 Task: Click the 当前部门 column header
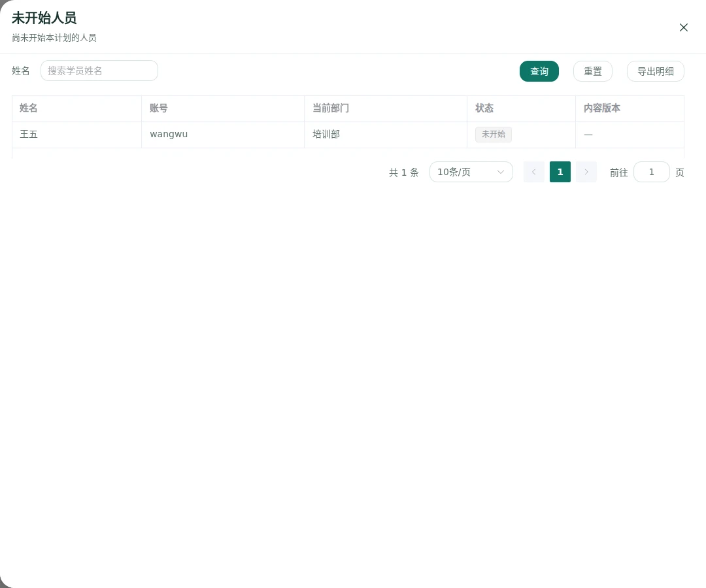(386, 108)
